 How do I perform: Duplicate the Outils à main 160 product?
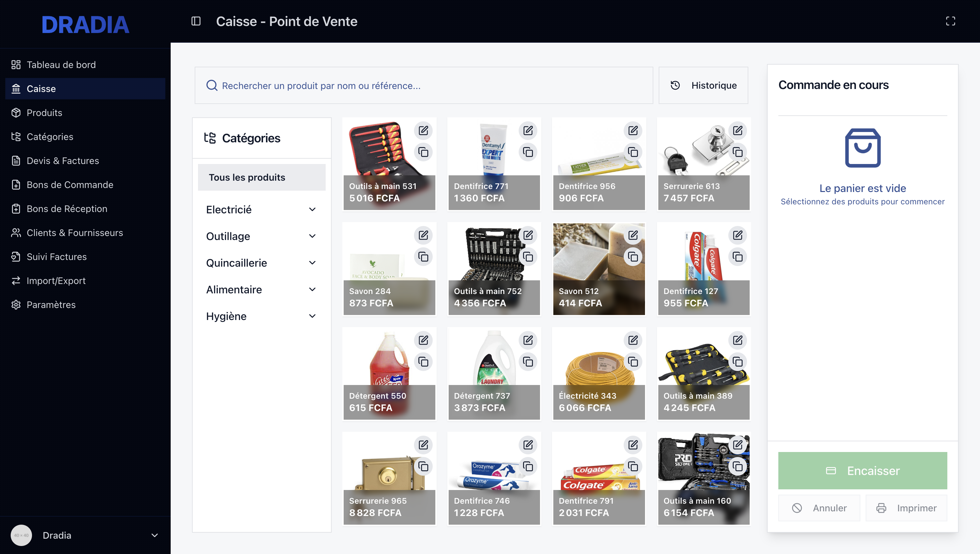pyautogui.click(x=737, y=466)
